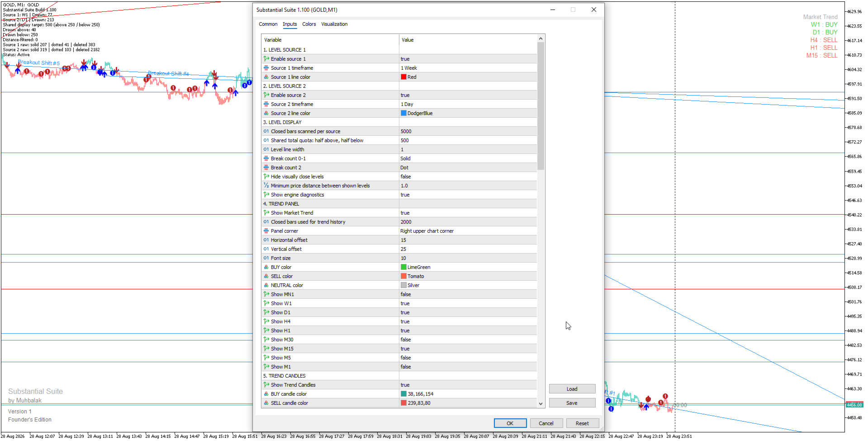The image size is (868, 441).
Task: Click the Closed bars trend history icon
Action: (x=266, y=222)
